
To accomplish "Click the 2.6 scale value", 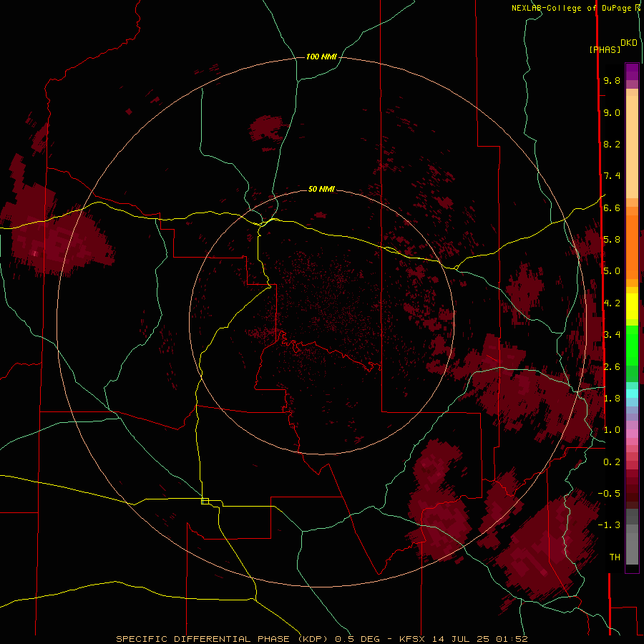I will click(612, 367).
